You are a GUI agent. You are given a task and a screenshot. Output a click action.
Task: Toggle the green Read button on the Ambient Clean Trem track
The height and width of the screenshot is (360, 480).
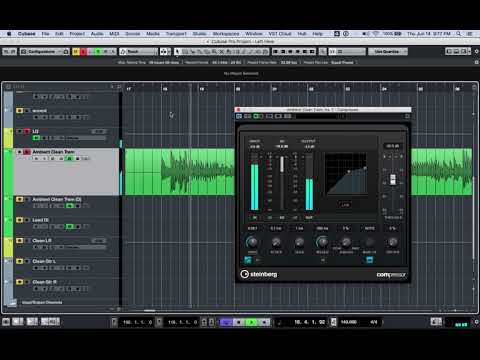click(x=70, y=159)
